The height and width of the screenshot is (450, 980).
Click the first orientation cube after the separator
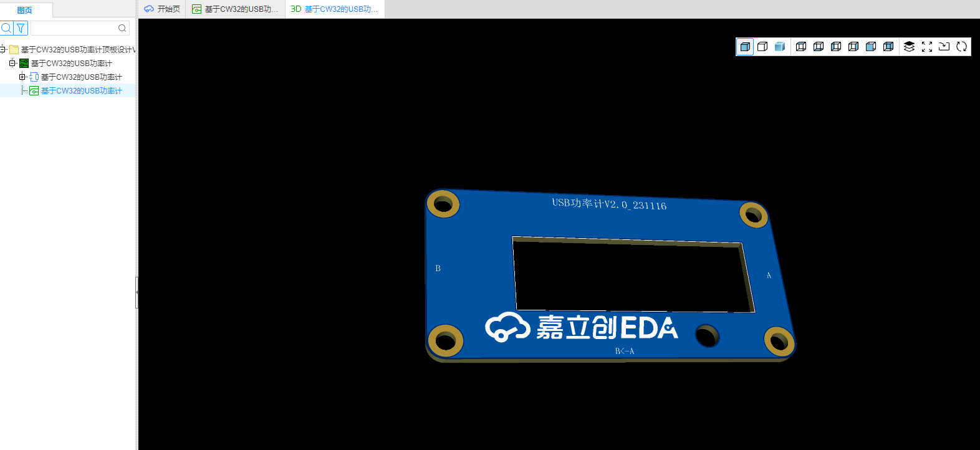[x=801, y=47]
